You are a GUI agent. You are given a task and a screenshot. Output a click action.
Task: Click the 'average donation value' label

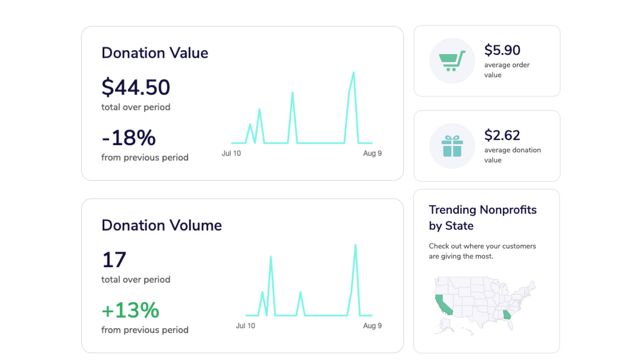click(x=513, y=155)
